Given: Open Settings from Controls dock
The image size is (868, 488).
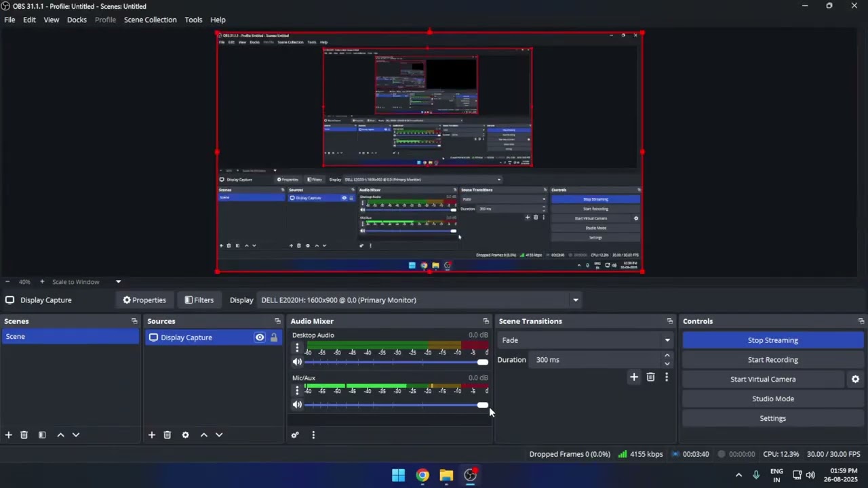Looking at the screenshot, I should 773,418.
